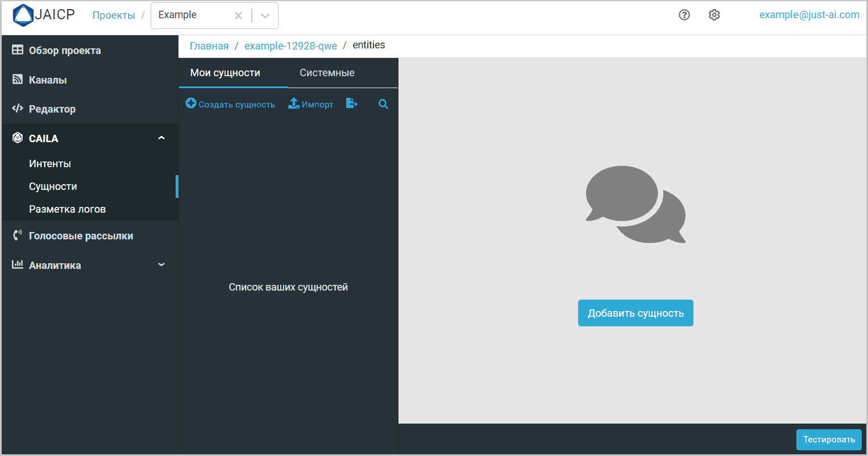
Task: Click the export entities file icon
Action: tap(352, 103)
